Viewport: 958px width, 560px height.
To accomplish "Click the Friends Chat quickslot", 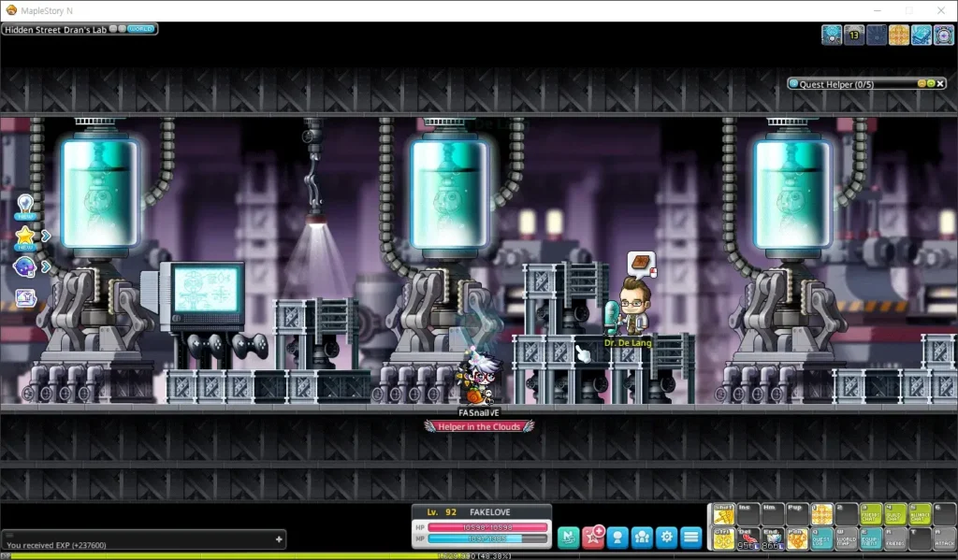I will click(x=871, y=514).
